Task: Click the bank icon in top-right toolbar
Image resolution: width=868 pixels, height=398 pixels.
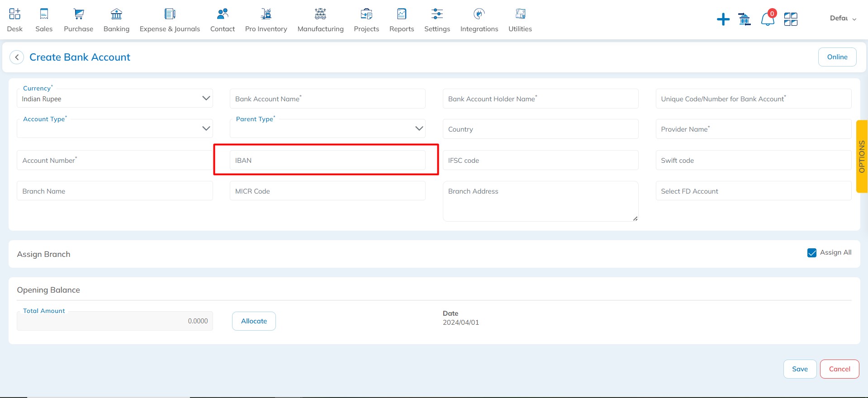Action: click(x=744, y=19)
